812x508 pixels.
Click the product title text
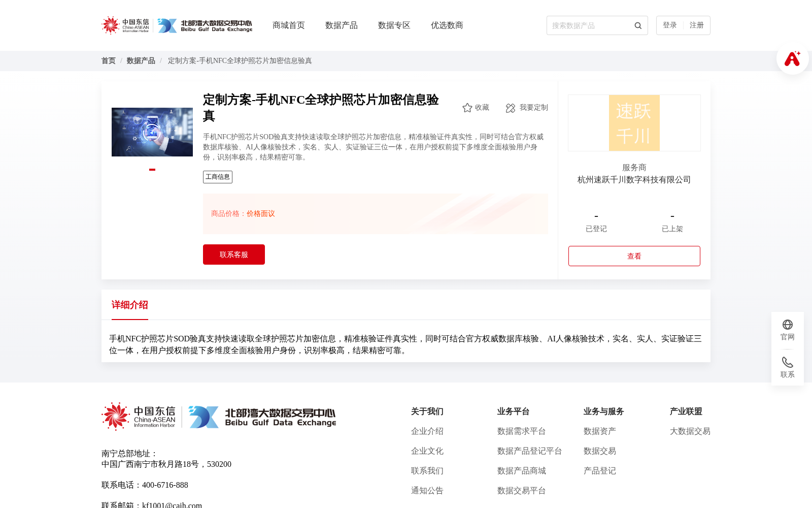coord(321,108)
